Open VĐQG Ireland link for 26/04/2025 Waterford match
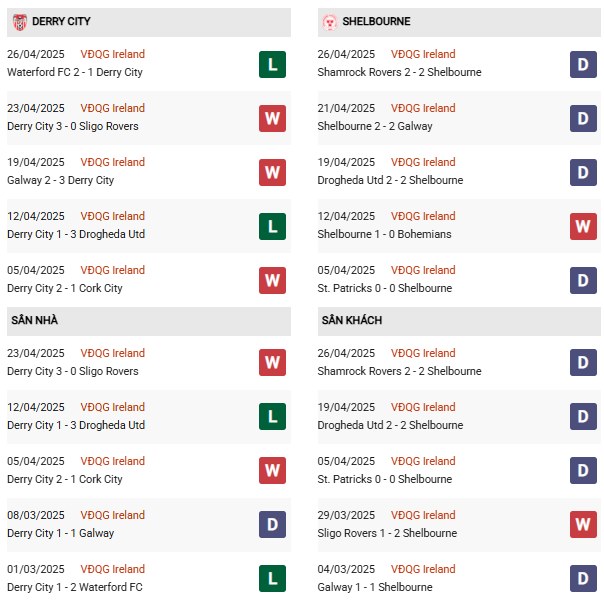604x602 pixels. click(x=112, y=54)
